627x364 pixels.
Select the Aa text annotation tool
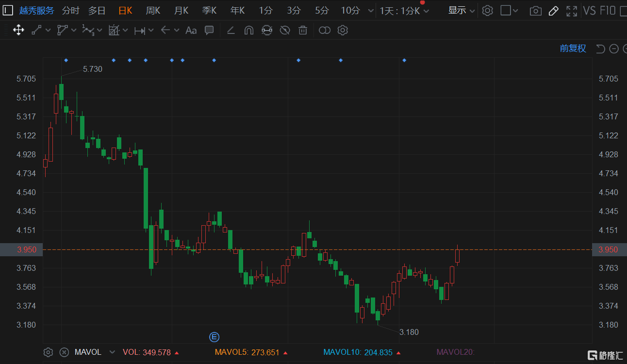(191, 31)
